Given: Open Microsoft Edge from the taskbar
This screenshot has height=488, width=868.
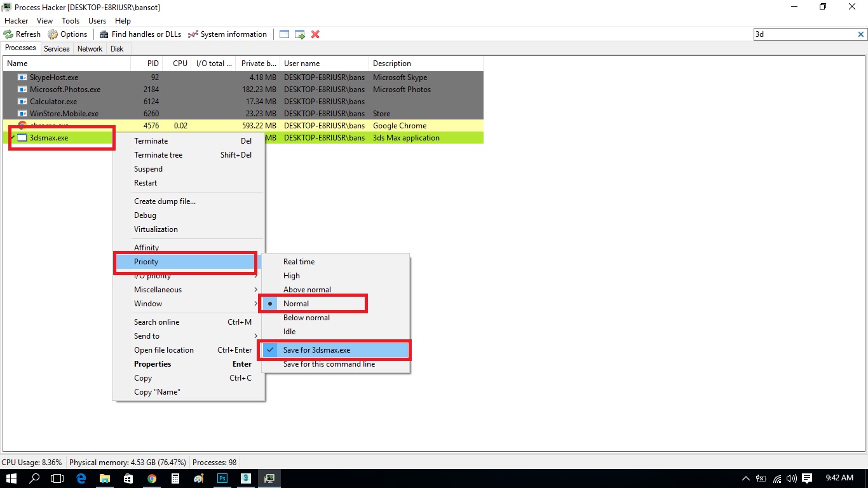Looking at the screenshot, I should pos(81,478).
